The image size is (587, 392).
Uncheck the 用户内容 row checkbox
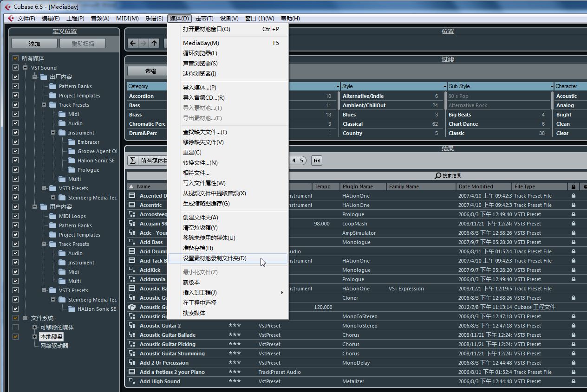[16, 207]
